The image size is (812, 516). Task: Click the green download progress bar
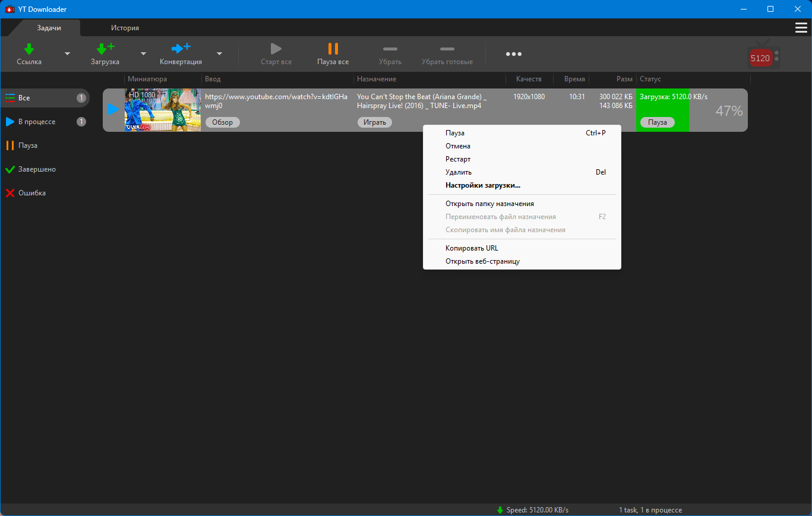tap(662, 108)
